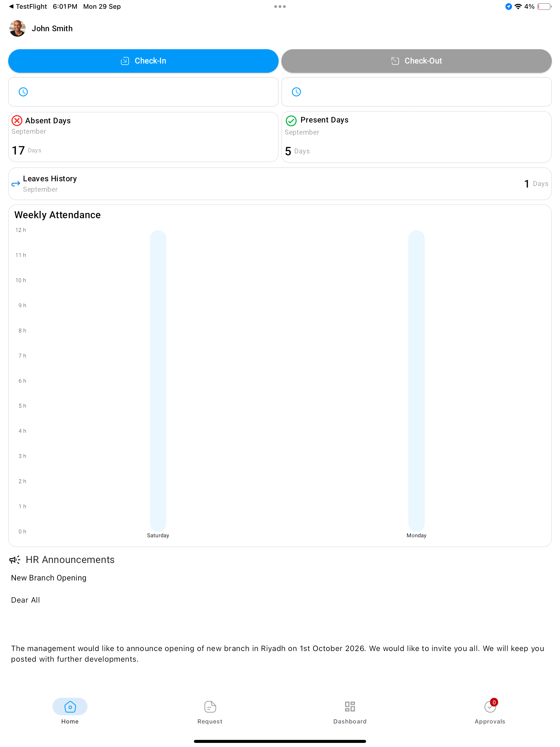
Task: Open the Leaves History September card
Action: pyautogui.click(x=280, y=184)
